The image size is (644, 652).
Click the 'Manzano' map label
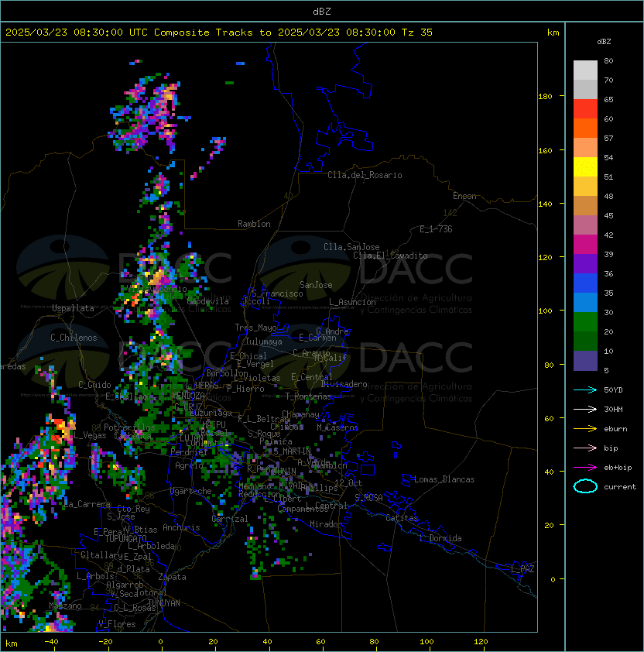tap(65, 606)
